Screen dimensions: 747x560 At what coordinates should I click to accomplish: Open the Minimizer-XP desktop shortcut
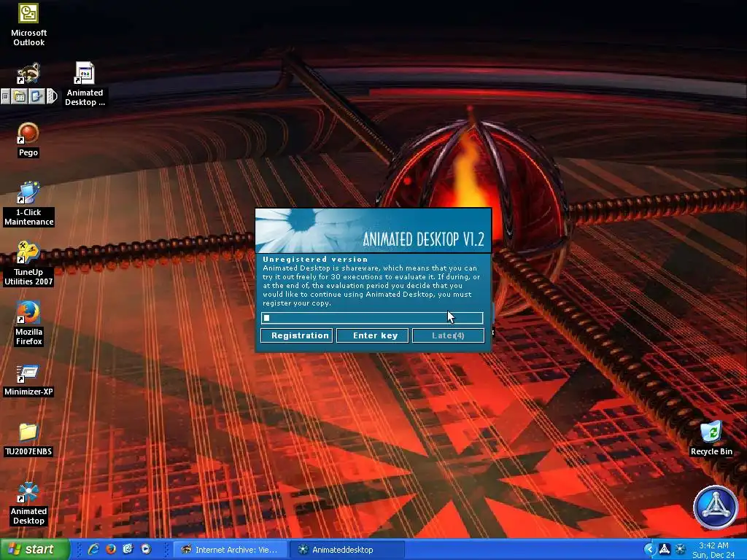tap(28, 380)
